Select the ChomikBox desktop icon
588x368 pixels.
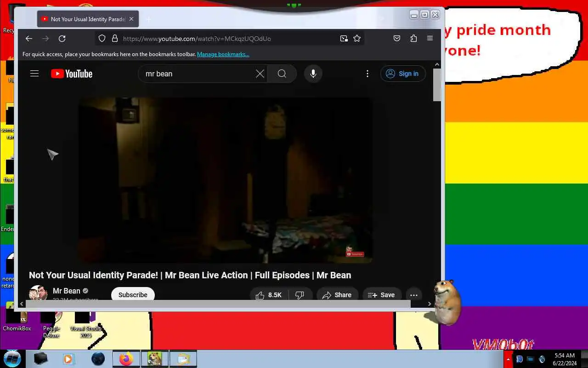click(17, 321)
